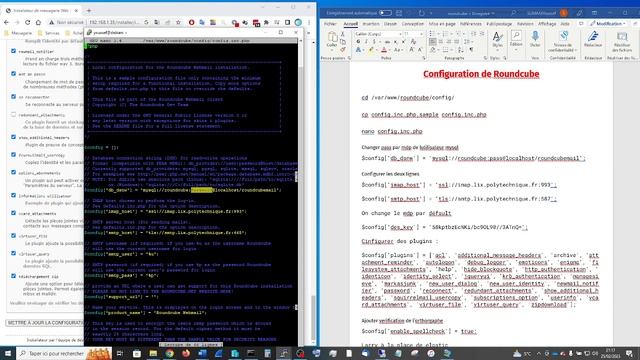The width and height of the screenshot is (640, 360).
Task: Click the Chrome profile avatar
Action: pos(298,22)
